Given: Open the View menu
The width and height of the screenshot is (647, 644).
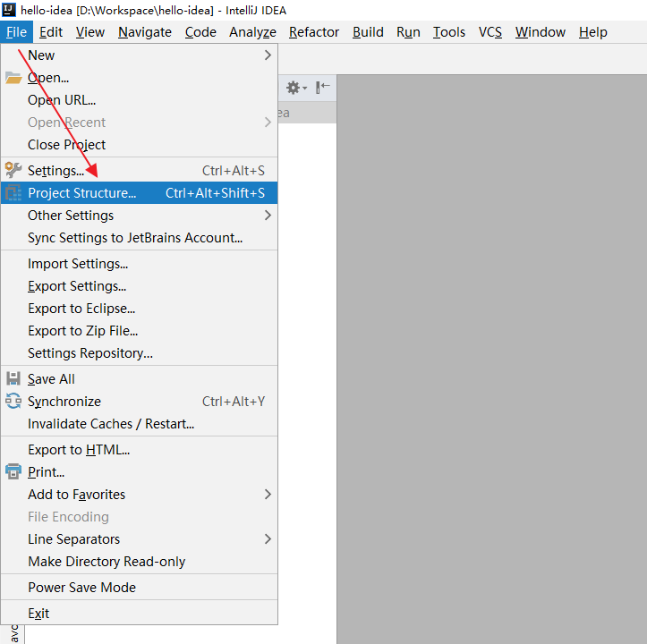Looking at the screenshot, I should point(90,32).
